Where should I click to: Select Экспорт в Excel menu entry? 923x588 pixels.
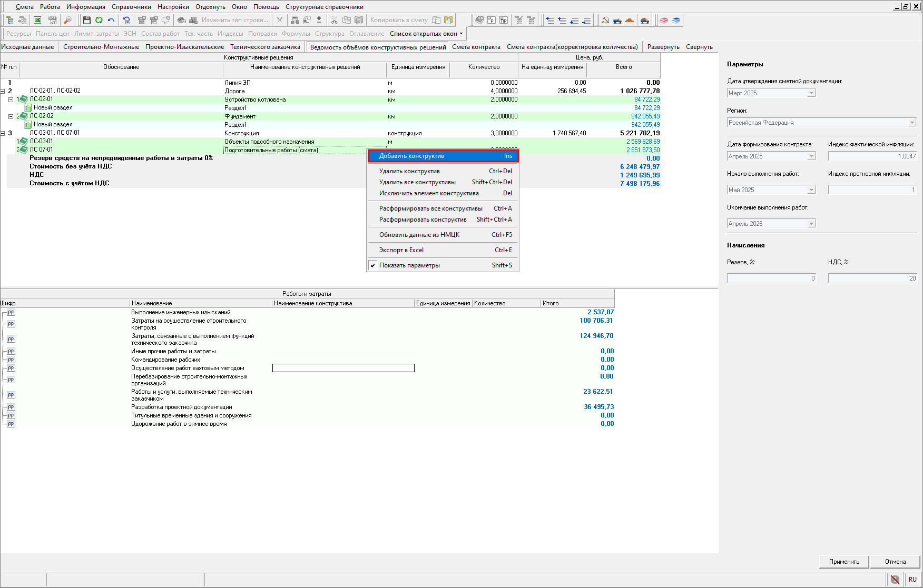click(x=443, y=250)
